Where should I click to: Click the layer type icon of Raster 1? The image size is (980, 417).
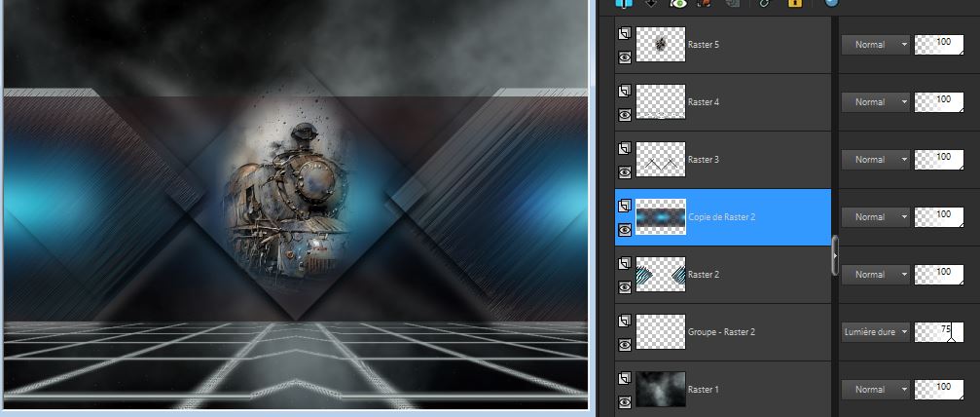[625, 379]
